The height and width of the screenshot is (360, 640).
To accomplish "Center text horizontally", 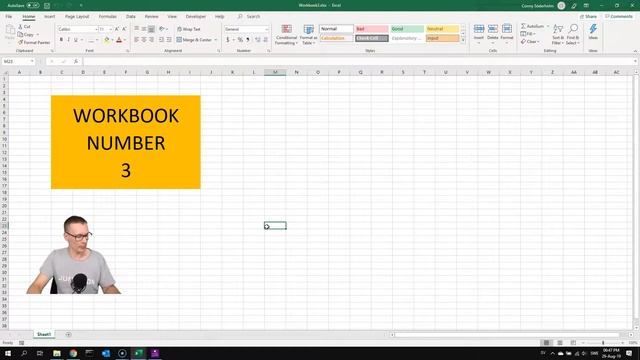I will click(144, 40).
